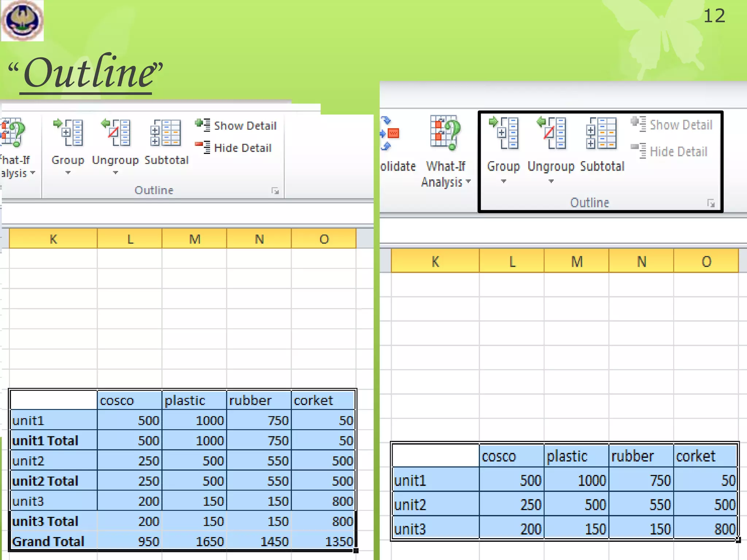Image resolution: width=747 pixels, height=560 pixels.
Task: Select the column O header in the right sheet
Action: click(706, 262)
